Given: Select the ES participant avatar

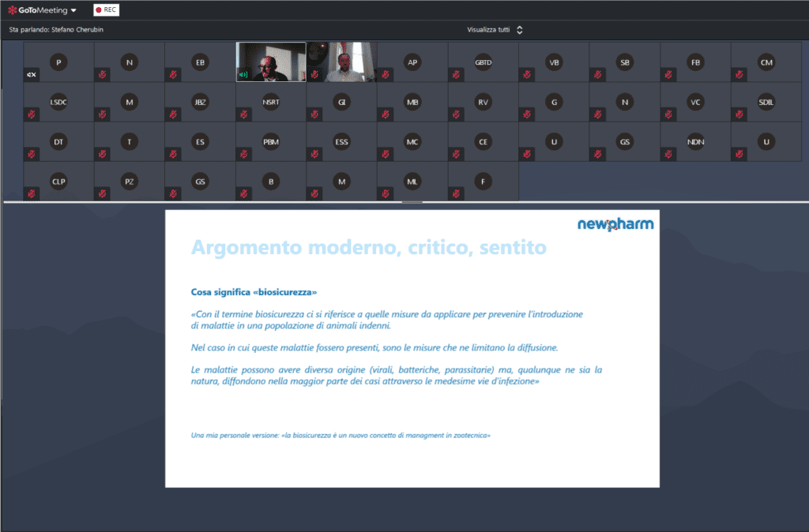Looking at the screenshot, I should point(200,142).
